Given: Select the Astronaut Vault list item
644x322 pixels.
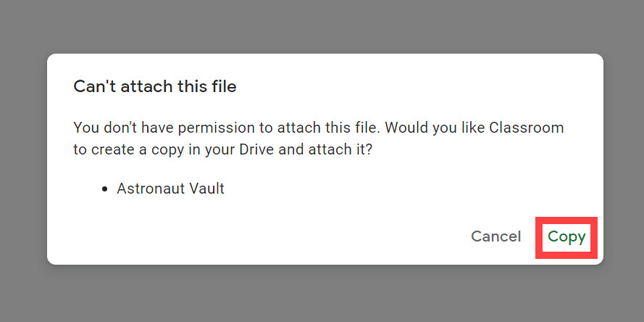Looking at the screenshot, I should tap(170, 189).
